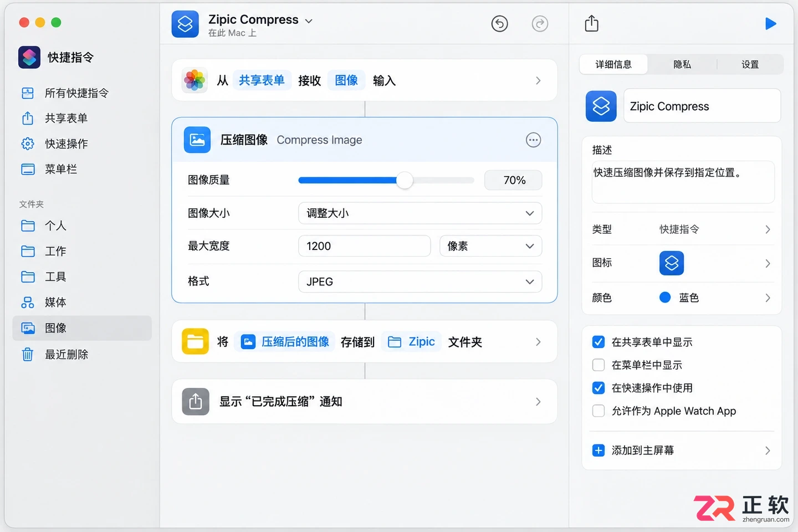The height and width of the screenshot is (532, 798).
Task: Switch to the 隐私 tab
Action: [682, 64]
